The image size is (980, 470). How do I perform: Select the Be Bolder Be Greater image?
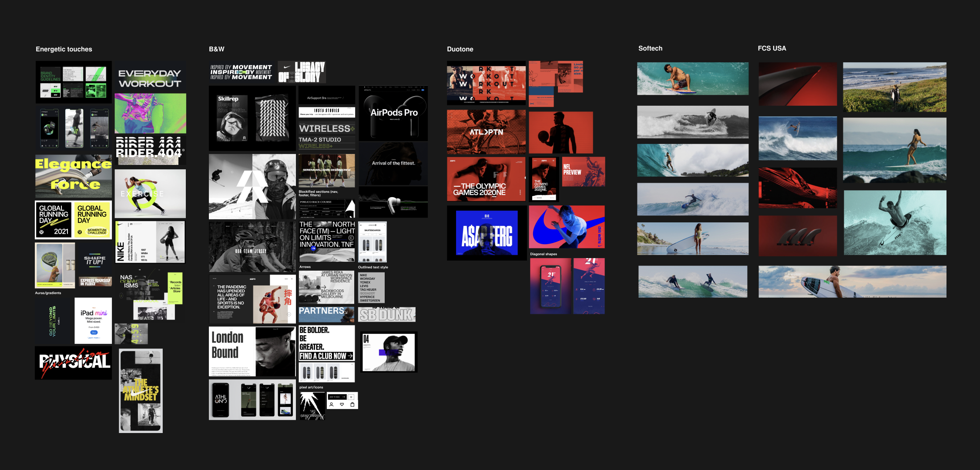point(327,343)
